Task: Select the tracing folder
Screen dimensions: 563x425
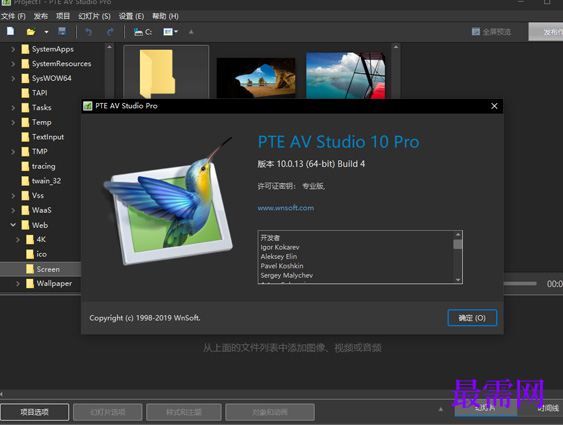Action: pos(38,166)
